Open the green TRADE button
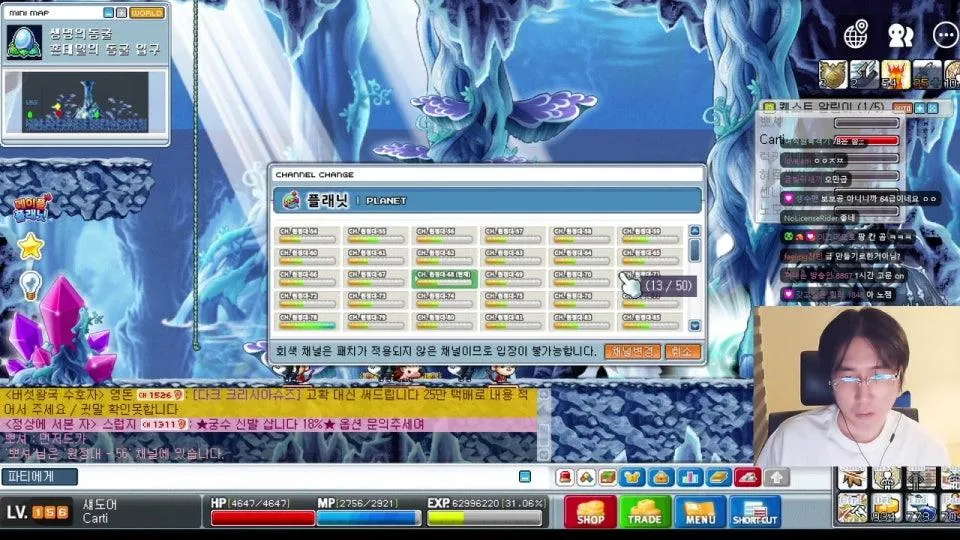This screenshot has width=960, height=540. [x=645, y=511]
